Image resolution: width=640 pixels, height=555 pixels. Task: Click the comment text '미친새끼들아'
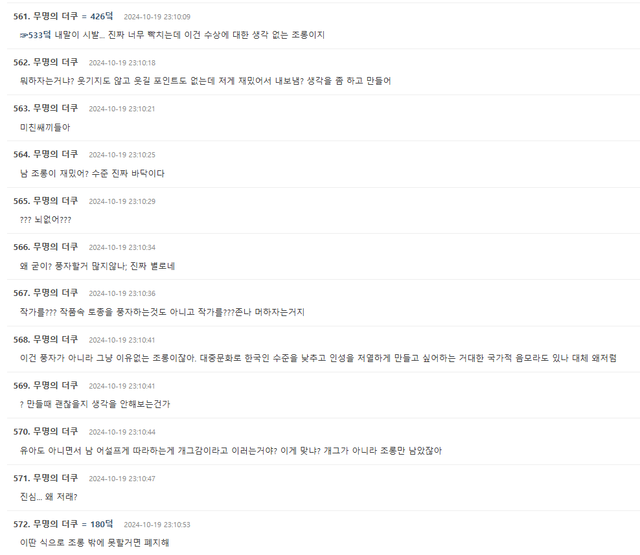pos(45,128)
